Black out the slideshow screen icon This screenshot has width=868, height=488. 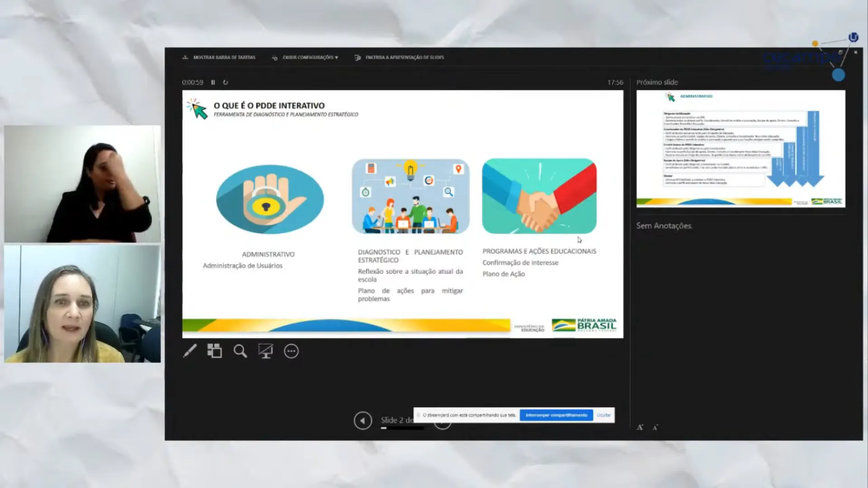265,351
